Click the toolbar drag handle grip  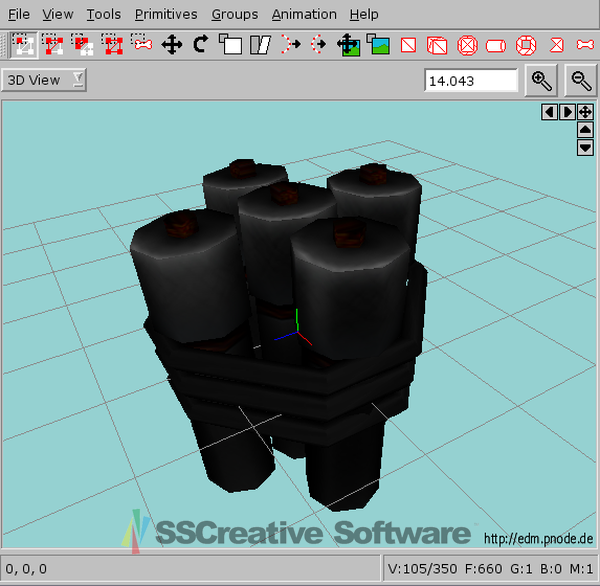point(4,45)
